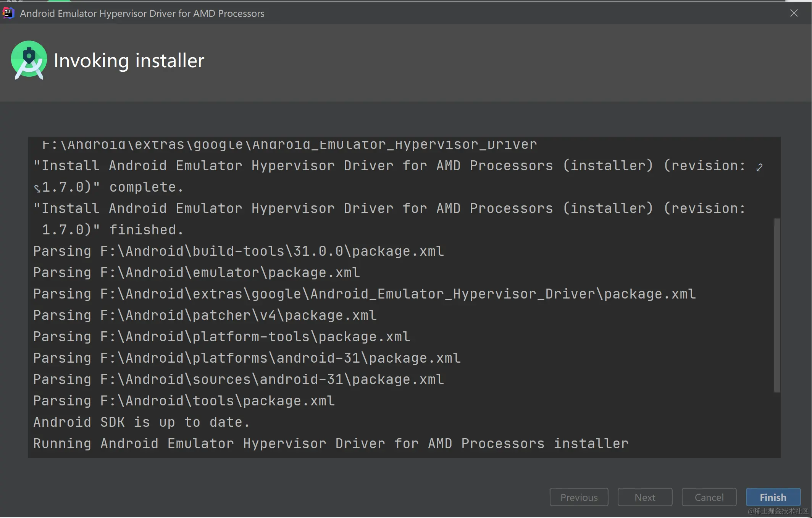Click the patcher\v4 package.xml log line
The height and width of the screenshot is (518, 812).
click(x=205, y=315)
